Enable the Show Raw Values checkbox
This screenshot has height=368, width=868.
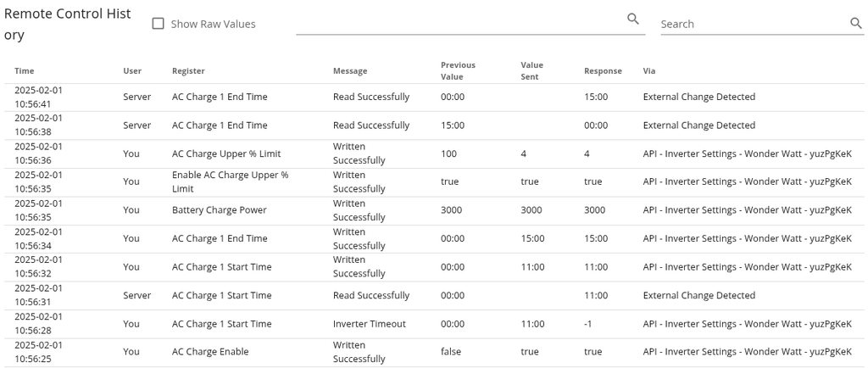(158, 24)
